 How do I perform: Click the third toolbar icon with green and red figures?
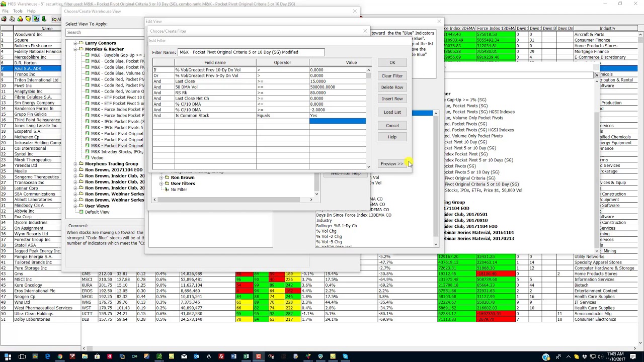(20, 19)
